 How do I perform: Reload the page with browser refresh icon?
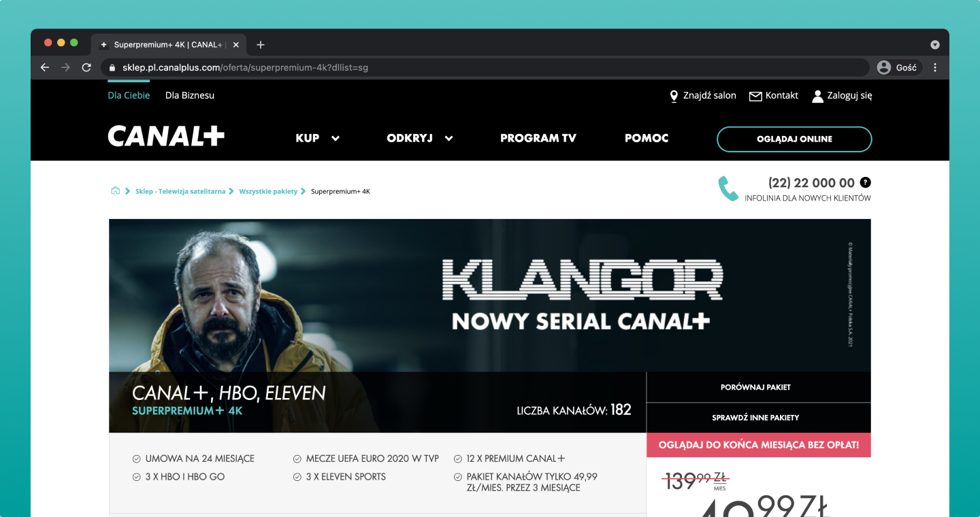point(86,67)
